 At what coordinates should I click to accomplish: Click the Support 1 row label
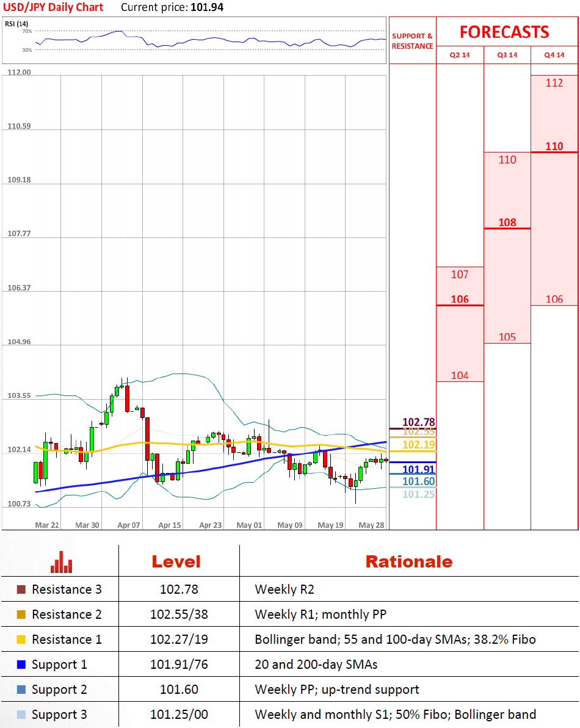point(59,665)
